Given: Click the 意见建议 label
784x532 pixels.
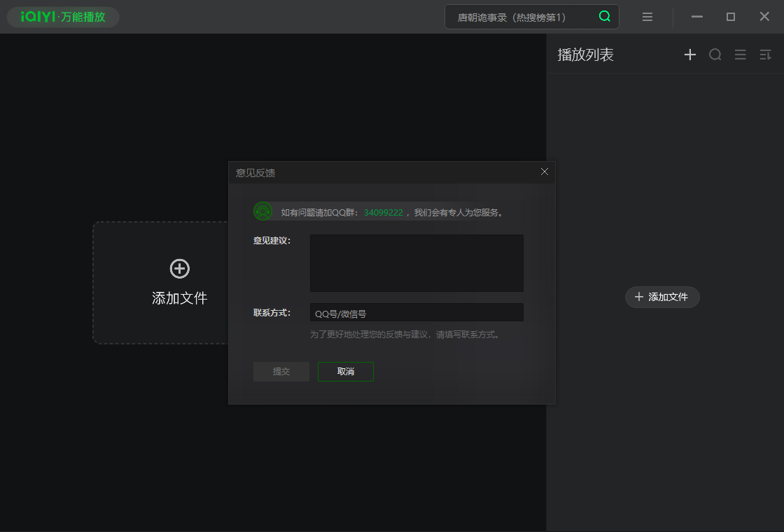Looking at the screenshot, I should click(272, 241).
